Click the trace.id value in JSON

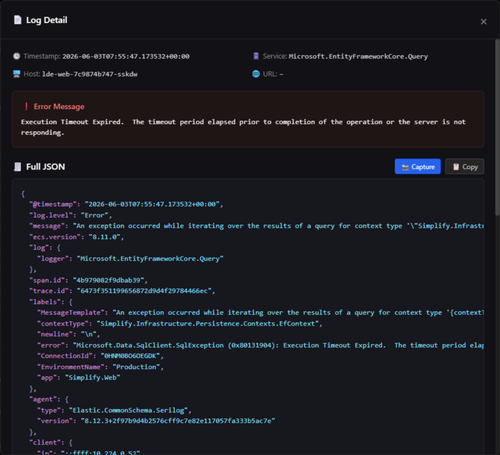[146, 291]
